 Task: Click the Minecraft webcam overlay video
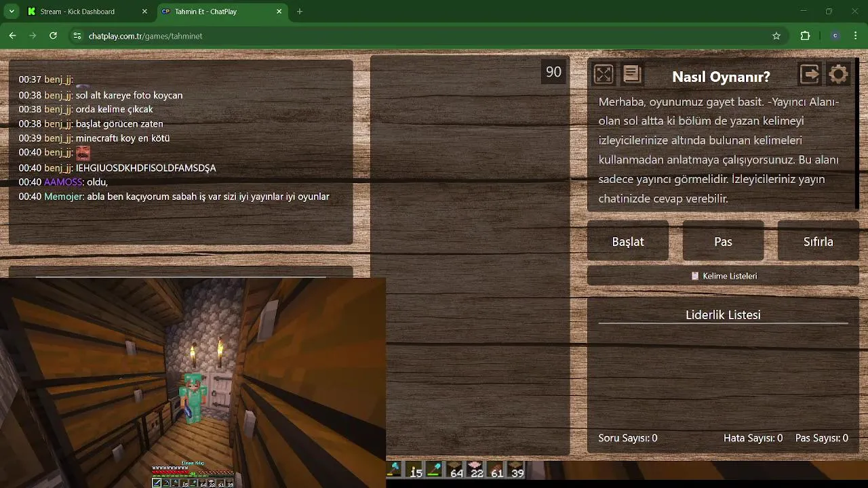pos(193,382)
